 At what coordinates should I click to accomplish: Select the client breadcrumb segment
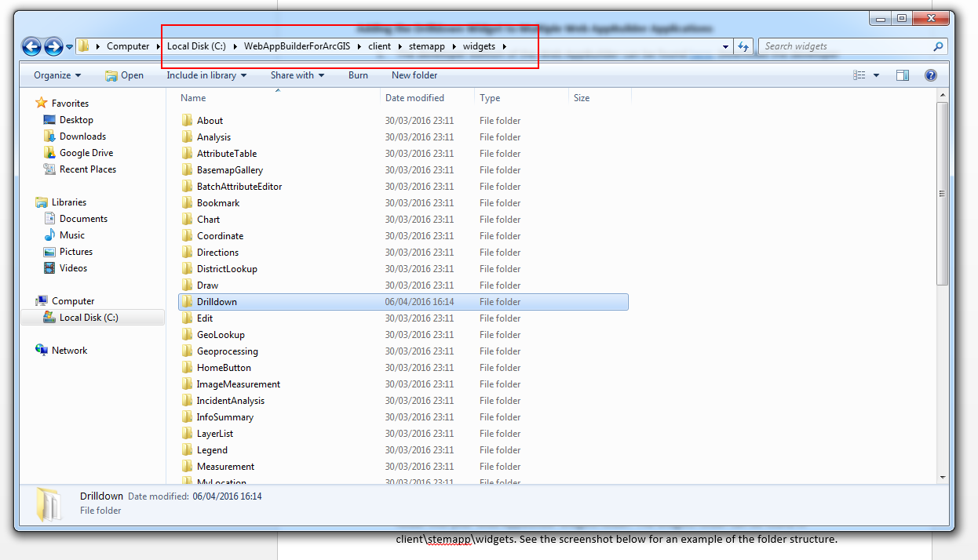379,46
